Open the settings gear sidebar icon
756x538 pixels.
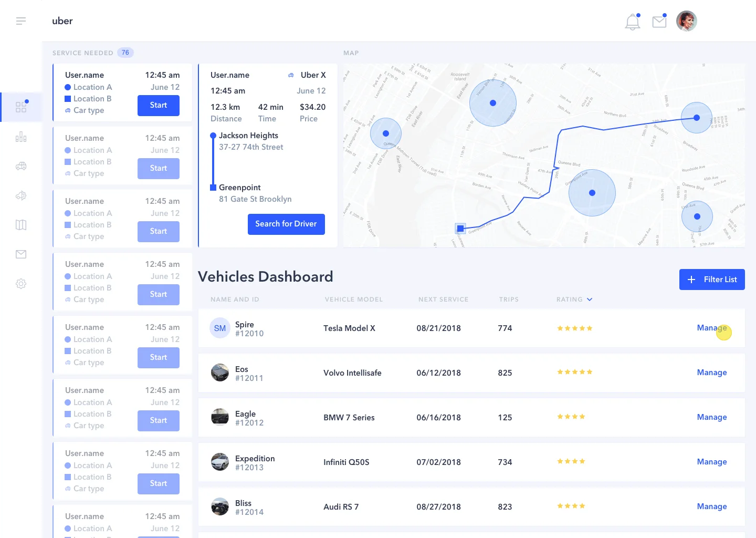click(21, 284)
